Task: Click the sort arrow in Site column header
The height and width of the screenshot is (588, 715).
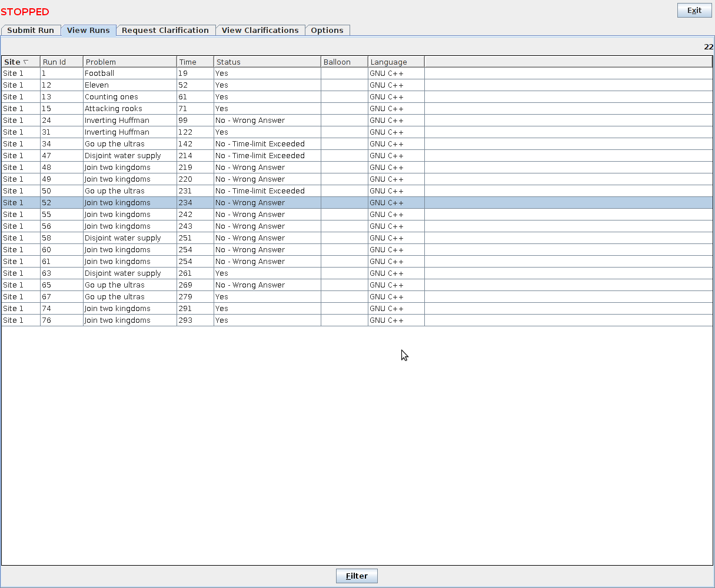Action: point(25,62)
